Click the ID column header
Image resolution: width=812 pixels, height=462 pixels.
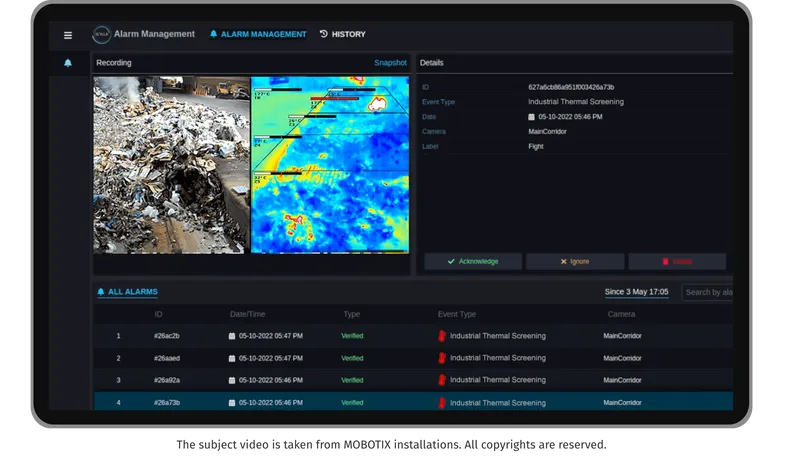pos(158,314)
